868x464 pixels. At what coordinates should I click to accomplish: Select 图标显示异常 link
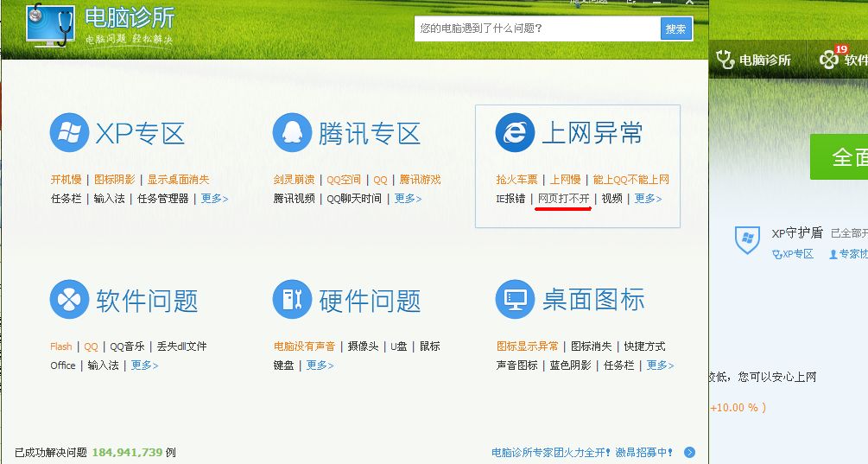pos(528,346)
